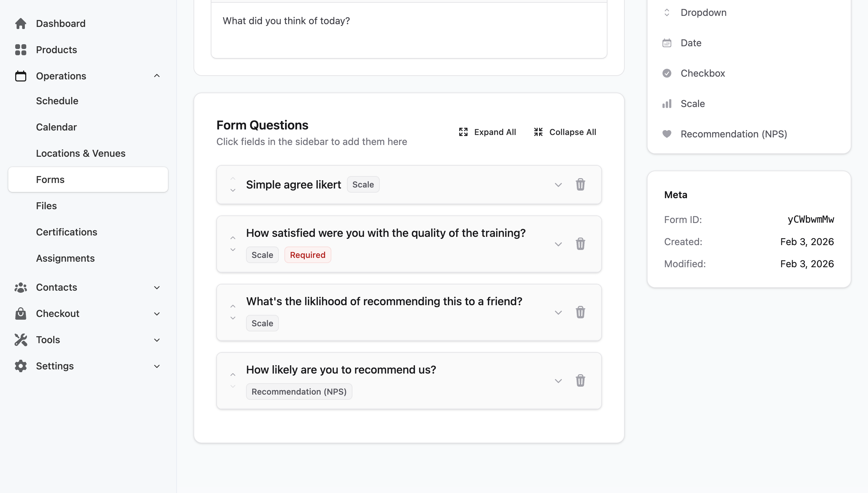Expand the Simple agree likert question card
868x493 pixels.
(x=558, y=185)
